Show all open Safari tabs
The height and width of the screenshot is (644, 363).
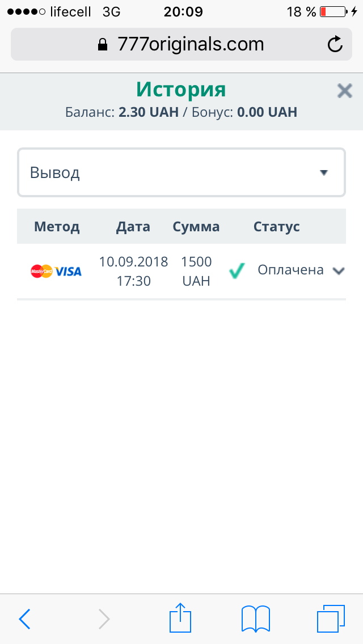click(331, 618)
